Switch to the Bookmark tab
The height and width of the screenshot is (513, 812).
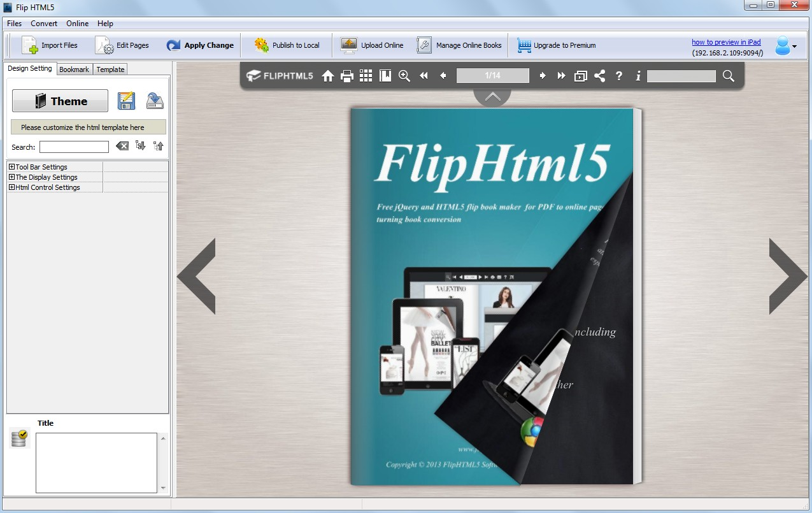click(75, 69)
